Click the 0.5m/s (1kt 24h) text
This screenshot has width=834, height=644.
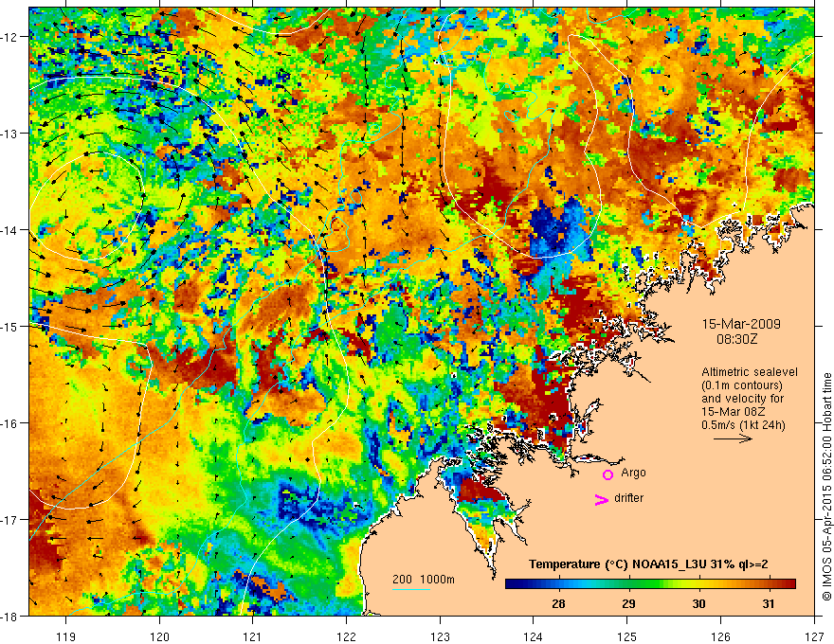click(743, 425)
